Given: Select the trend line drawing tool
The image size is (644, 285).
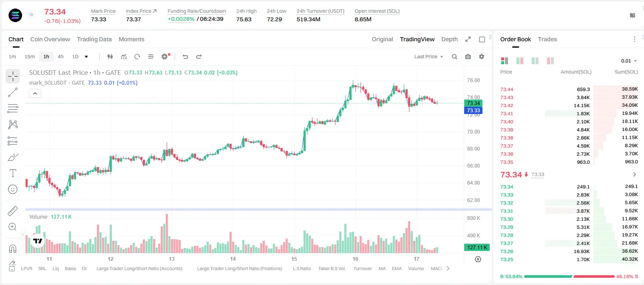Looking at the screenshot, I should pyautogui.click(x=13, y=92).
